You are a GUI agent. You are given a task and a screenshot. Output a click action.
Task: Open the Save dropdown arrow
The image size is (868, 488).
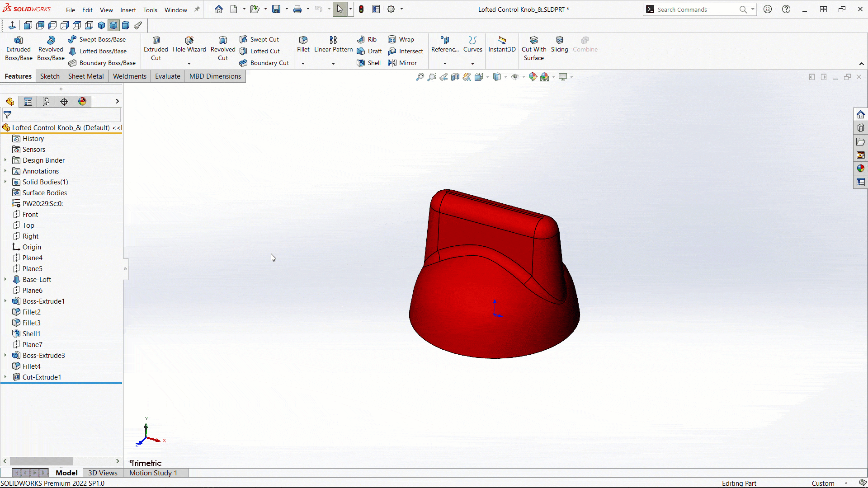(x=287, y=9)
